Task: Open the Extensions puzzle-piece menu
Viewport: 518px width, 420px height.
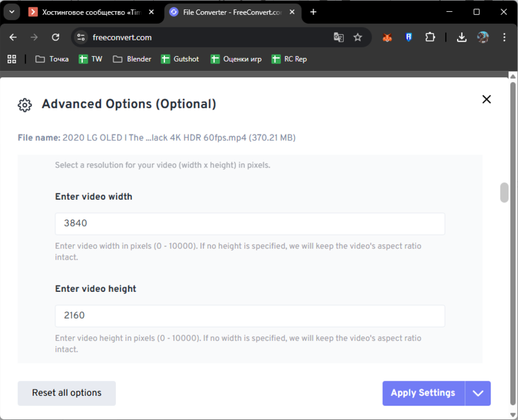Action: click(430, 38)
